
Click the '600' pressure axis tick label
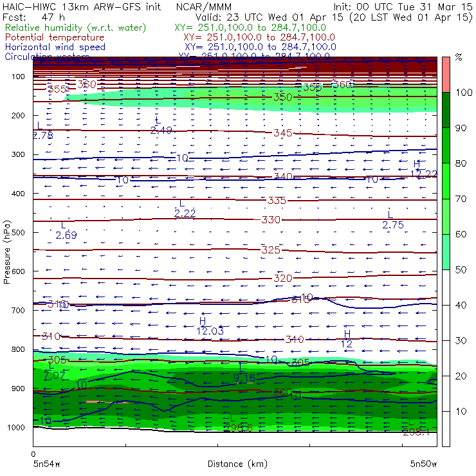click(x=18, y=271)
